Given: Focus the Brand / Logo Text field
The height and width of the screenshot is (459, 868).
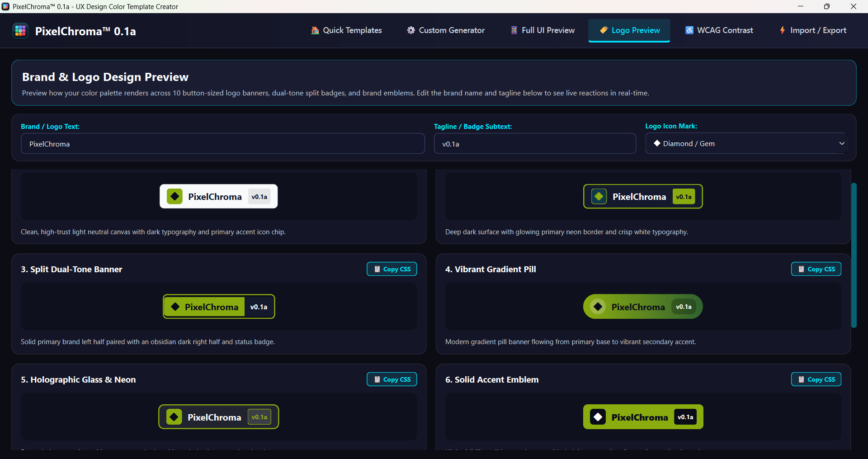Looking at the screenshot, I should point(223,144).
